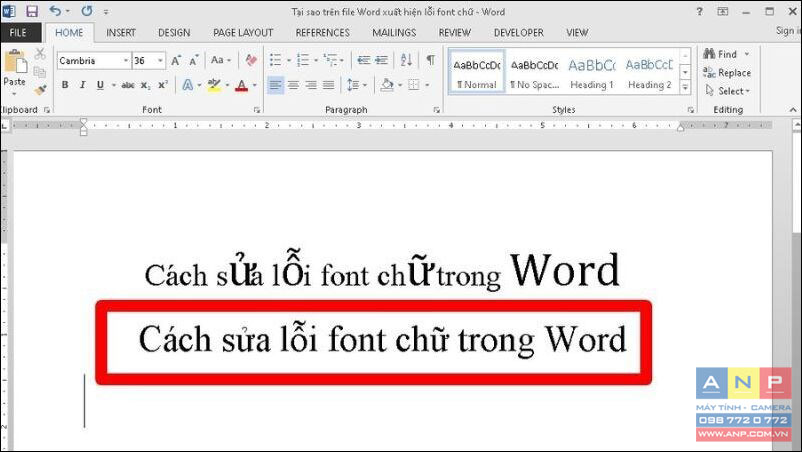Select Align Right paragraph alignment
The image size is (802, 452).
310,85
